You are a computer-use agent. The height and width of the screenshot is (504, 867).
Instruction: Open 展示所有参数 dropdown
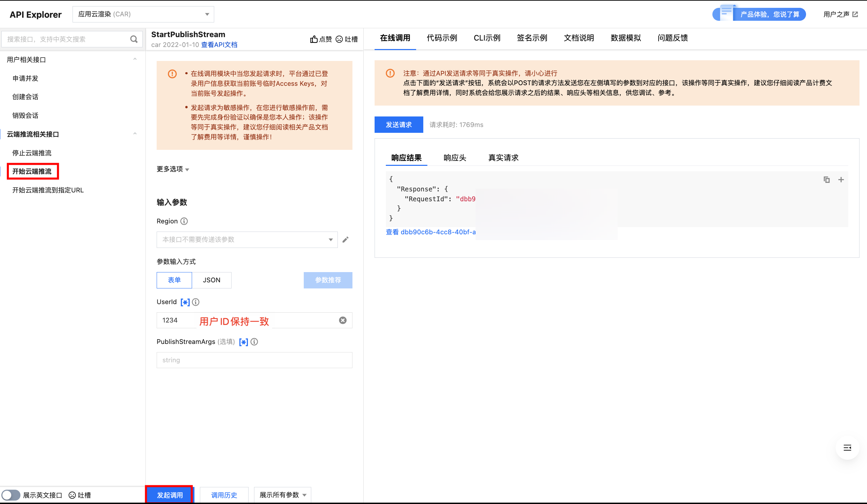(282, 495)
